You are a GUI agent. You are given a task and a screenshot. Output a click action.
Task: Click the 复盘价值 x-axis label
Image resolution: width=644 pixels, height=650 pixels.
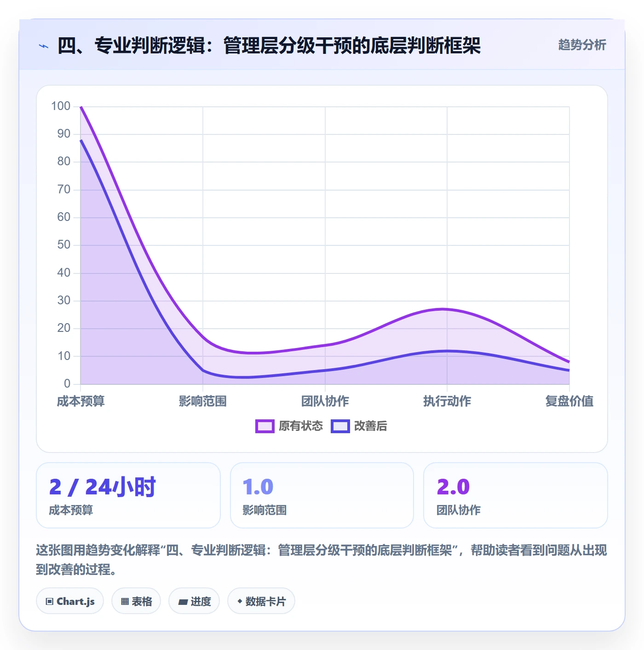click(x=569, y=401)
